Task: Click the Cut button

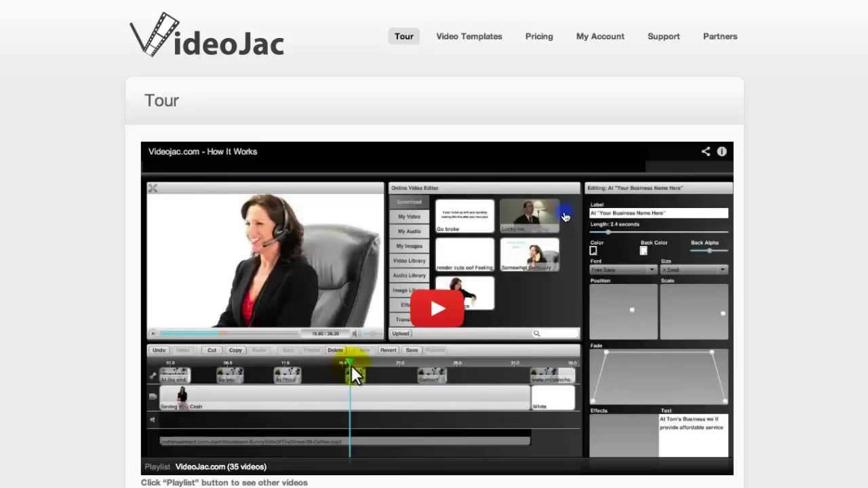Action: [x=212, y=350]
